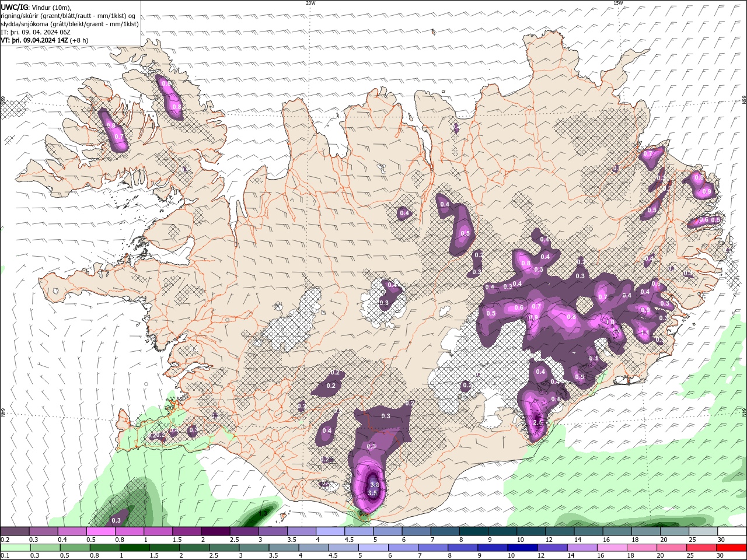
Task: Click the "VT: þri. 09.04.2024 14Z" valid time
Action: pos(34,40)
